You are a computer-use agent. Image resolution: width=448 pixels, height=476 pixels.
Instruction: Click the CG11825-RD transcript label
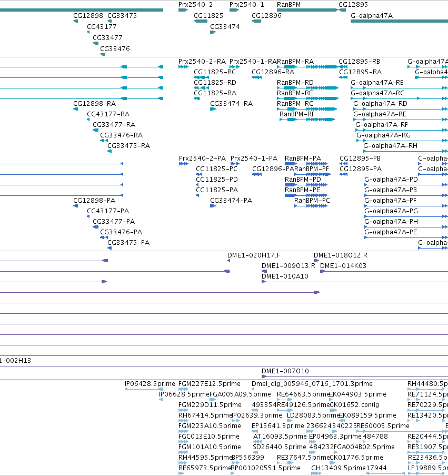coord(215,83)
